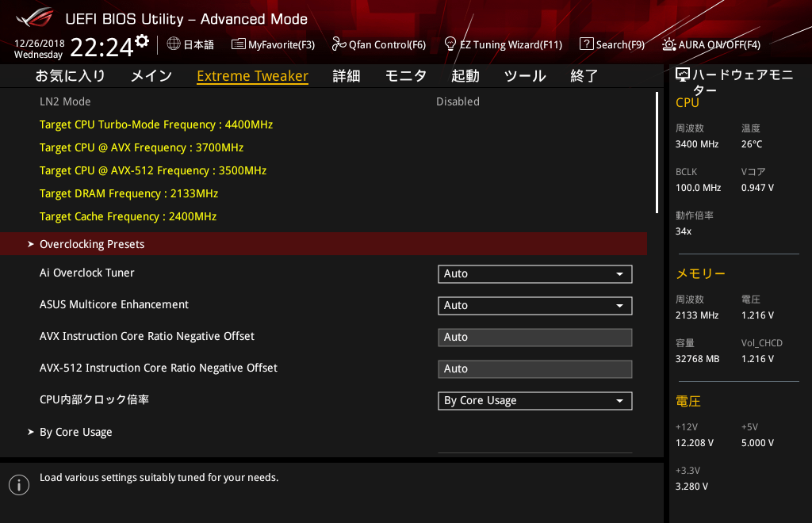Click the 26°C temperature value
This screenshot has height=523, width=812.
[752, 144]
